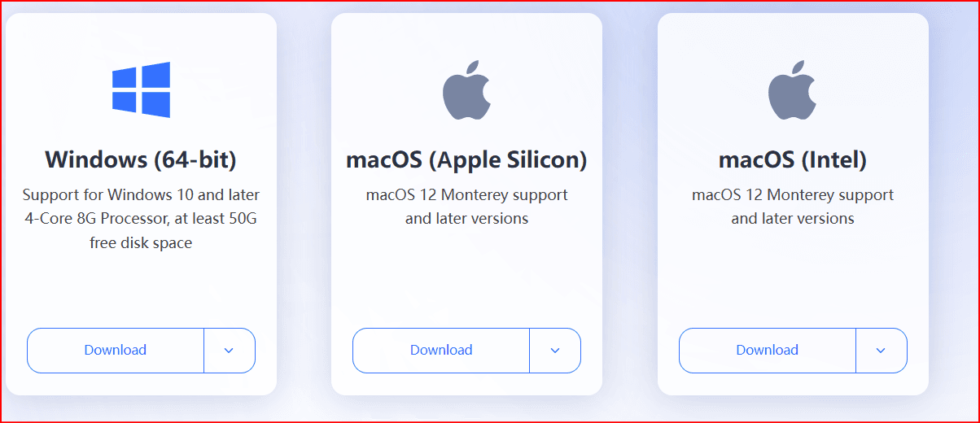
Task: Click the "4-Core 8G Processor" requirement line
Action: 141,219
